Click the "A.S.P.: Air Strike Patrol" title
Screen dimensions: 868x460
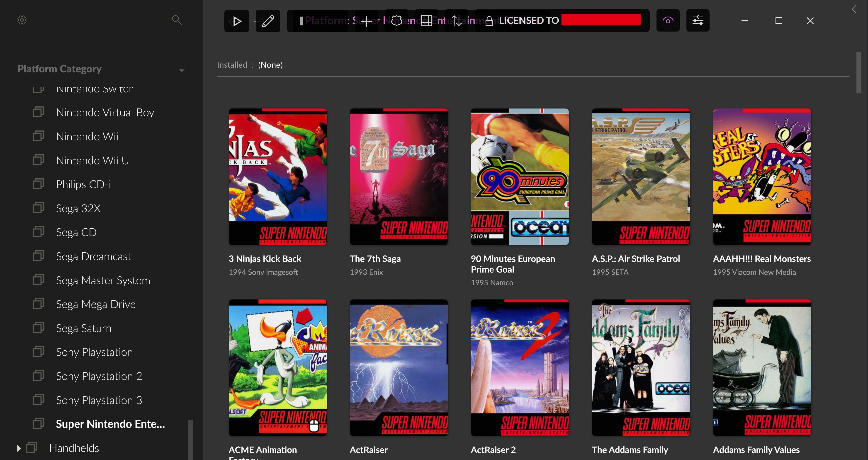tap(636, 259)
